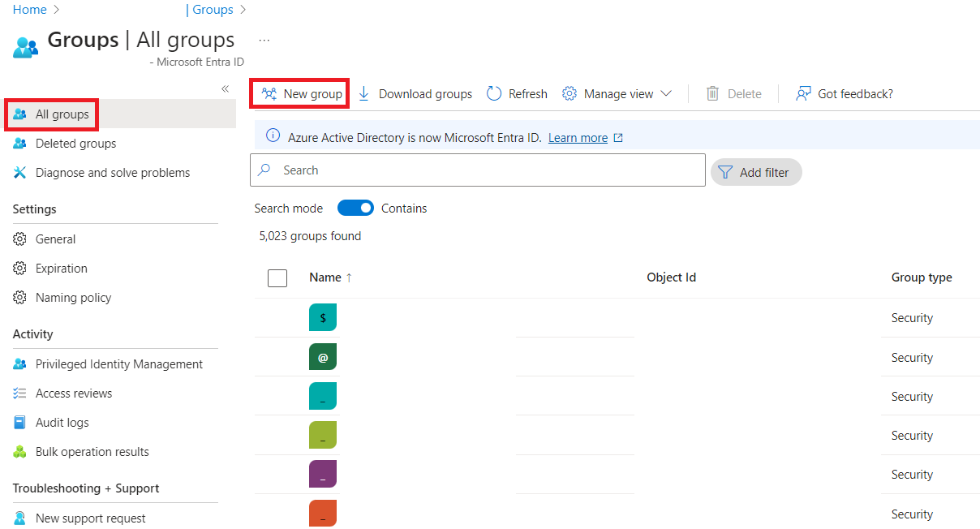
Task: Click the Expiration gear icon
Action: tap(20, 269)
